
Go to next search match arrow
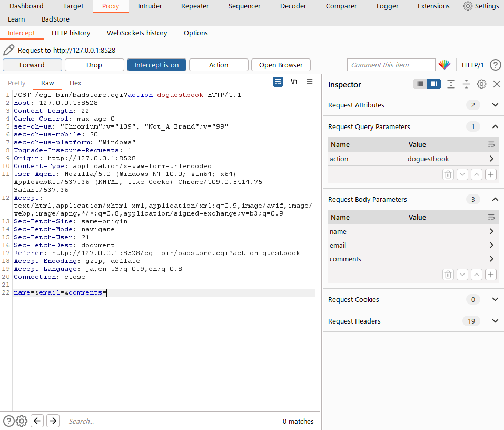point(53,421)
